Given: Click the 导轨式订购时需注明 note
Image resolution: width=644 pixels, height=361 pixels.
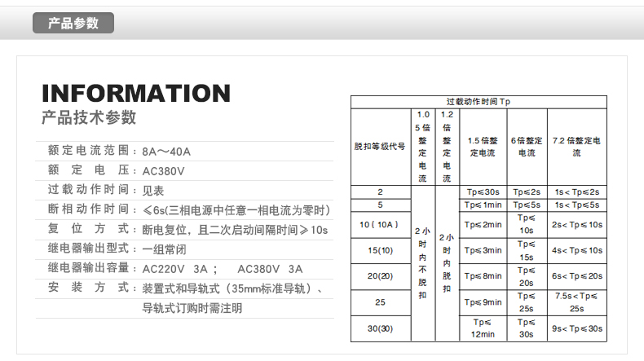Looking at the screenshot, I should pyautogui.click(x=192, y=308).
